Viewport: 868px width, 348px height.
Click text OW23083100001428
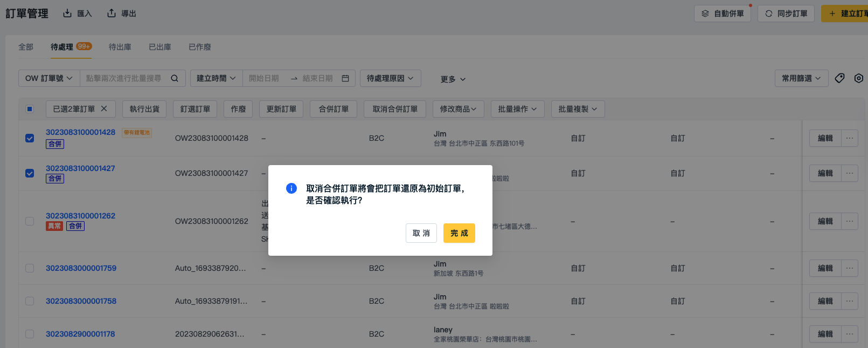[212, 138]
